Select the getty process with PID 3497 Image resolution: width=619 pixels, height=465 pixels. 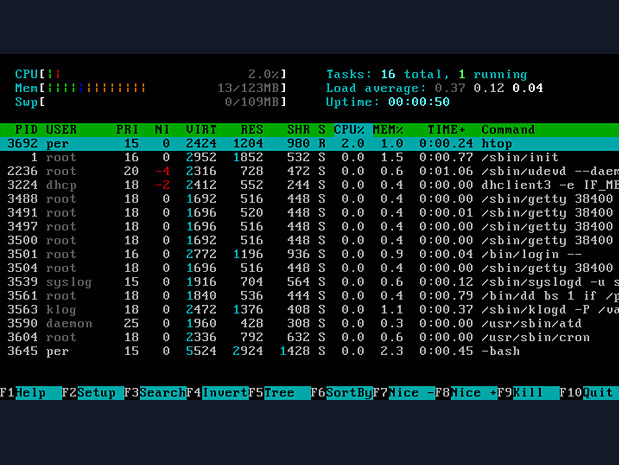pos(310,227)
